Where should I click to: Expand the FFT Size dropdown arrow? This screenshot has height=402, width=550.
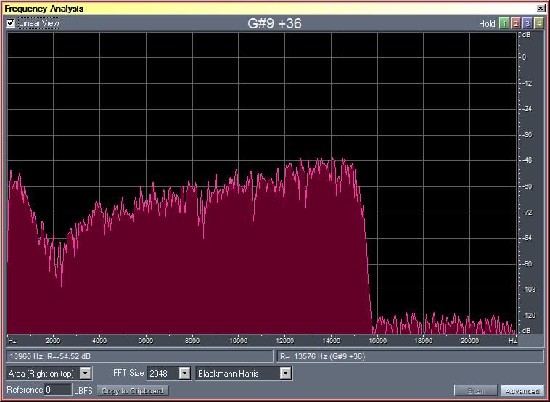(x=185, y=373)
